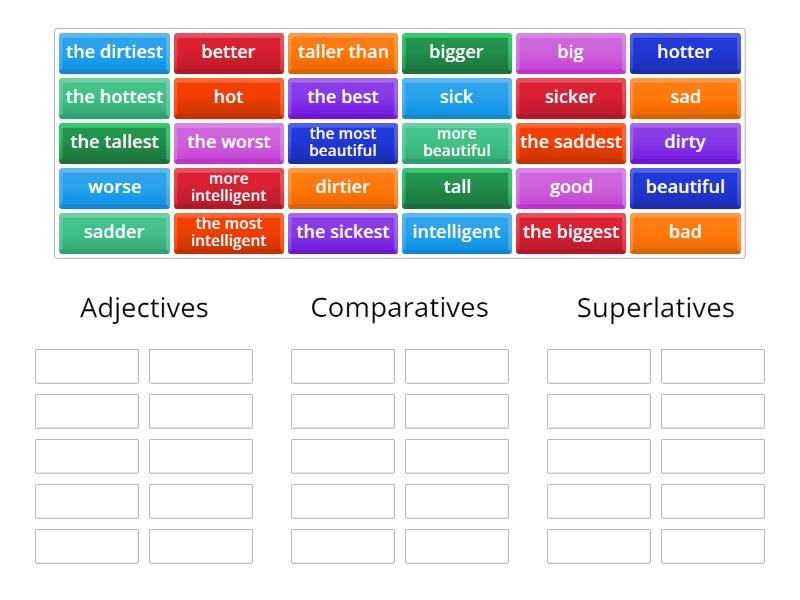This screenshot has width=800, height=600.
Task: Select the blue 'worse' tile
Action: [x=114, y=188]
